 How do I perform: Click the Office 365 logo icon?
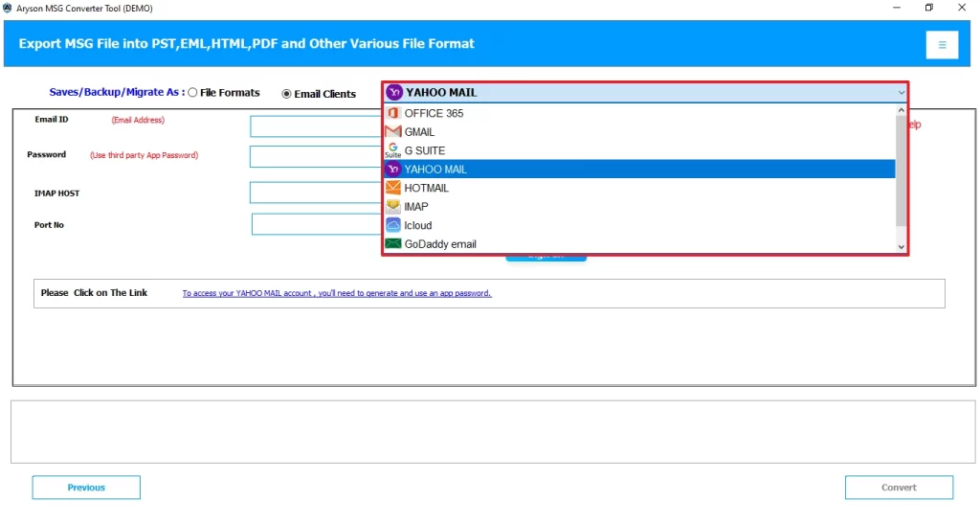392,113
